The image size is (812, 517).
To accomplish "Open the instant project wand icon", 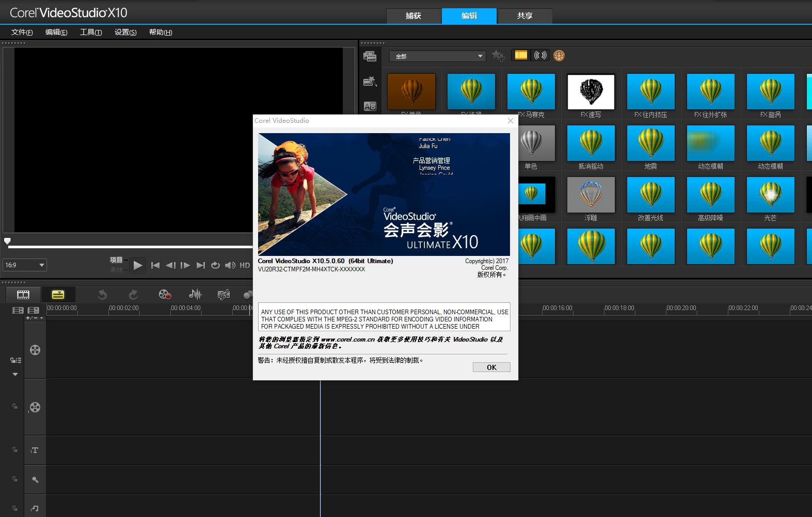I will pos(370,82).
